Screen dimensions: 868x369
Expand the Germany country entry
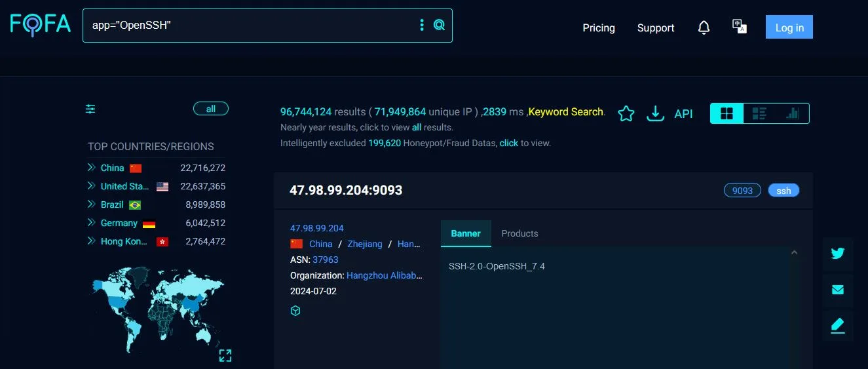pos(91,223)
